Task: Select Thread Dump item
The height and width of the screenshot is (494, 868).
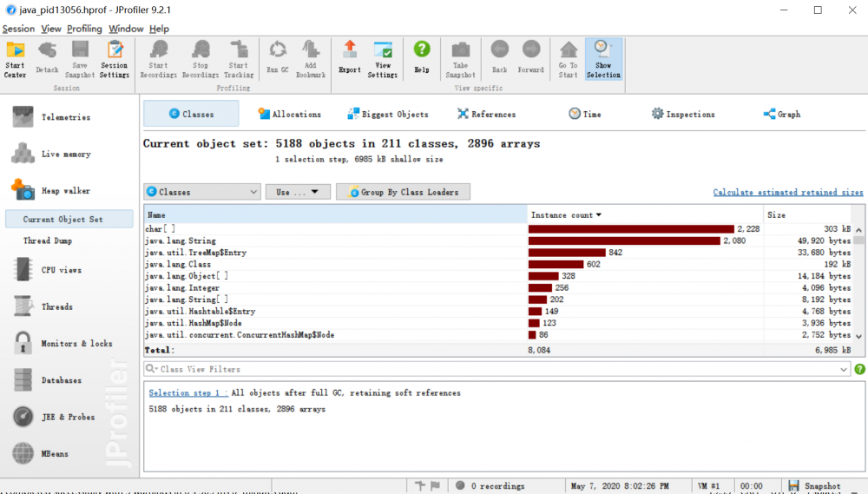Action: coord(48,240)
